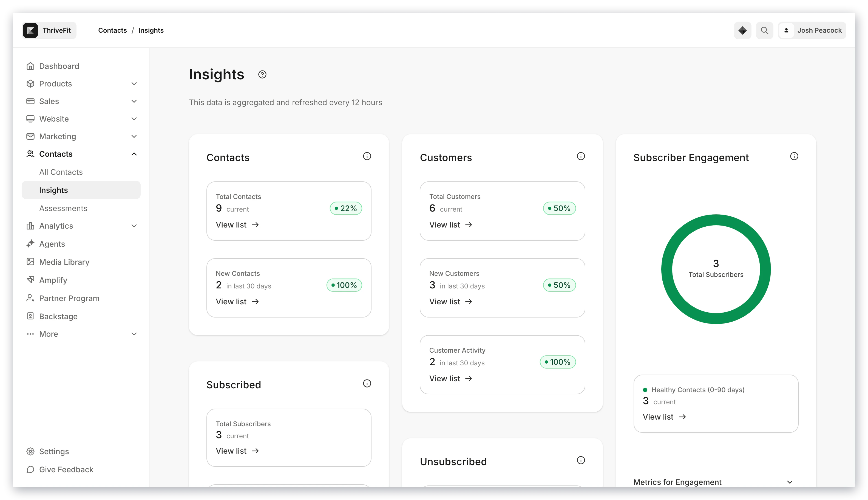Image resolution: width=868 pixels, height=500 pixels.
Task: Click the Give Feedback chat bubble icon
Action: [30, 470]
